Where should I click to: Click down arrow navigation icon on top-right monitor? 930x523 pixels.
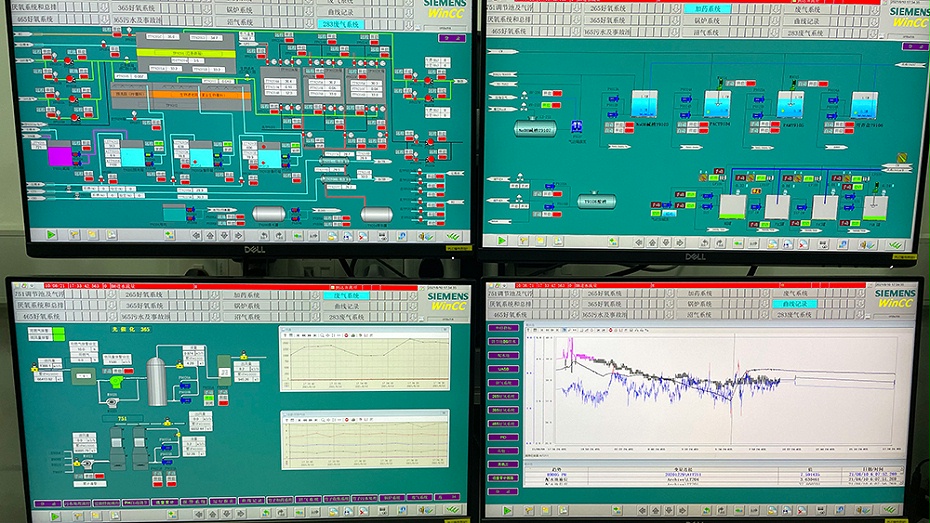click(667, 243)
